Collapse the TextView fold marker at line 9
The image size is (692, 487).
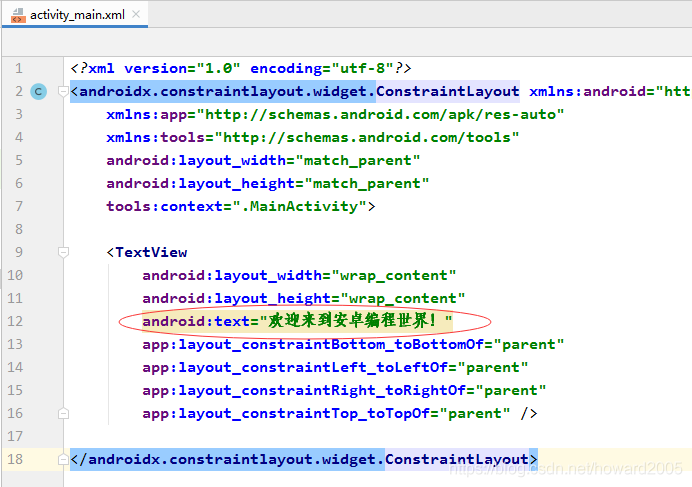(x=63, y=252)
